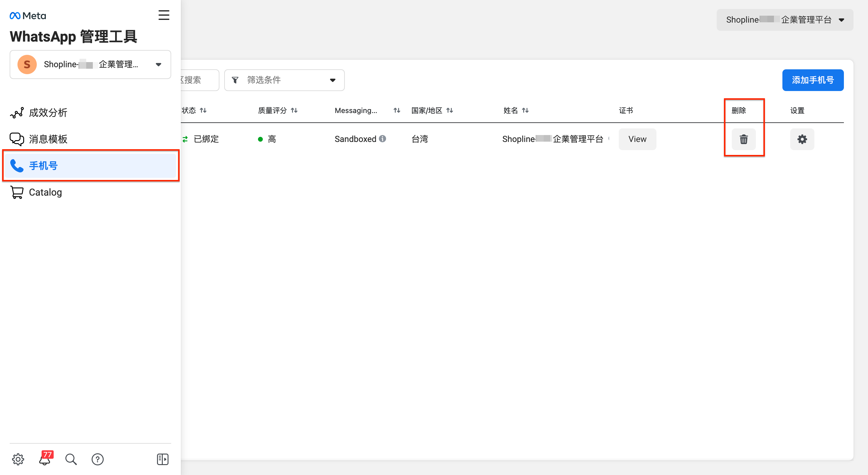868x475 pixels.
Task: Collapse the sidebar with panel toggle icon
Action: tap(163, 459)
